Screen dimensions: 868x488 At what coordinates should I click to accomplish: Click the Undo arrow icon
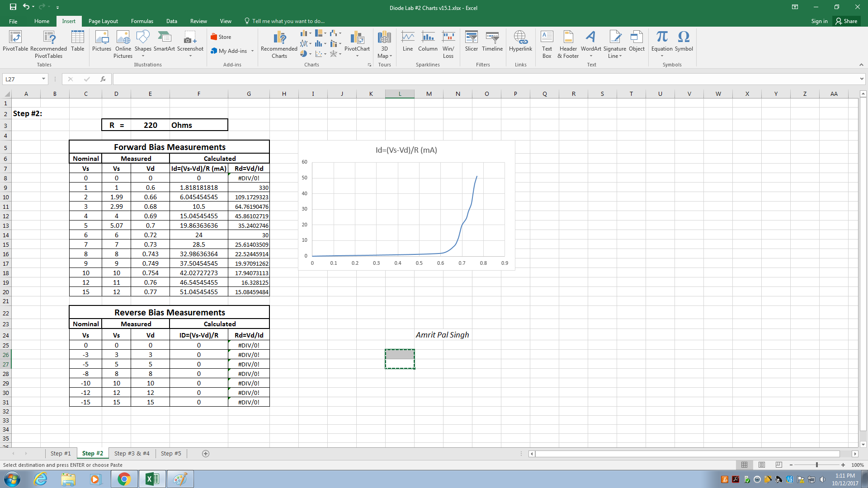click(26, 7)
